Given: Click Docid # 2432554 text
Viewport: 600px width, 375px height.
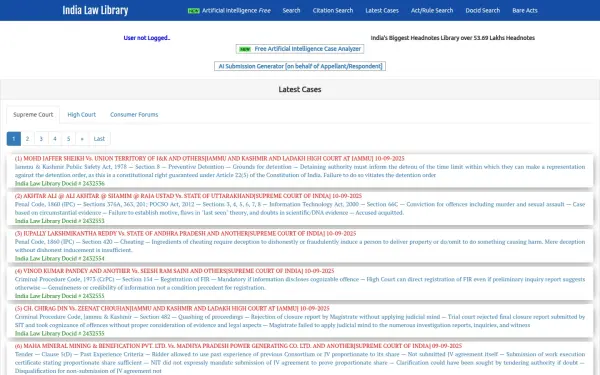Looking at the screenshot, I should [60, 258].
